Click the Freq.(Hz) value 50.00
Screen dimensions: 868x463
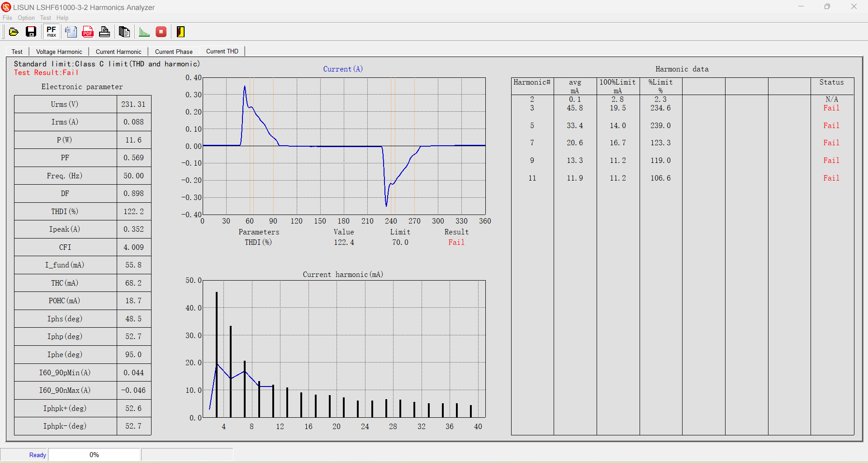[133, 176]
